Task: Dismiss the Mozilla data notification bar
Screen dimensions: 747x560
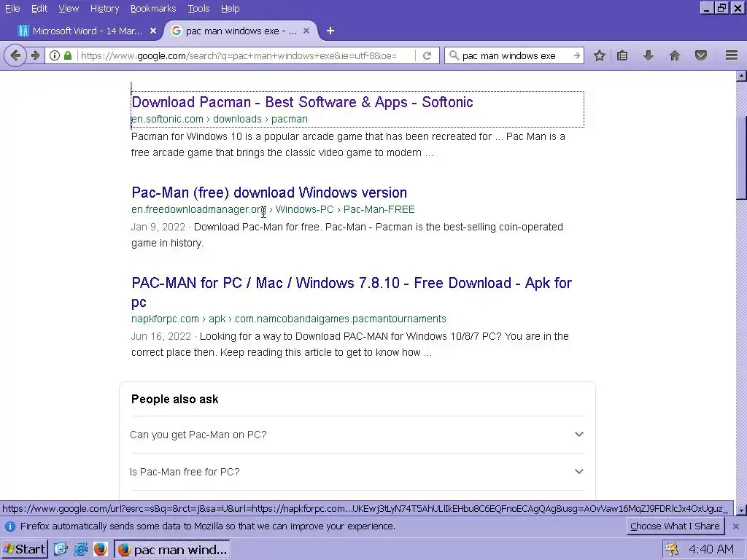Action: point(735,526)
